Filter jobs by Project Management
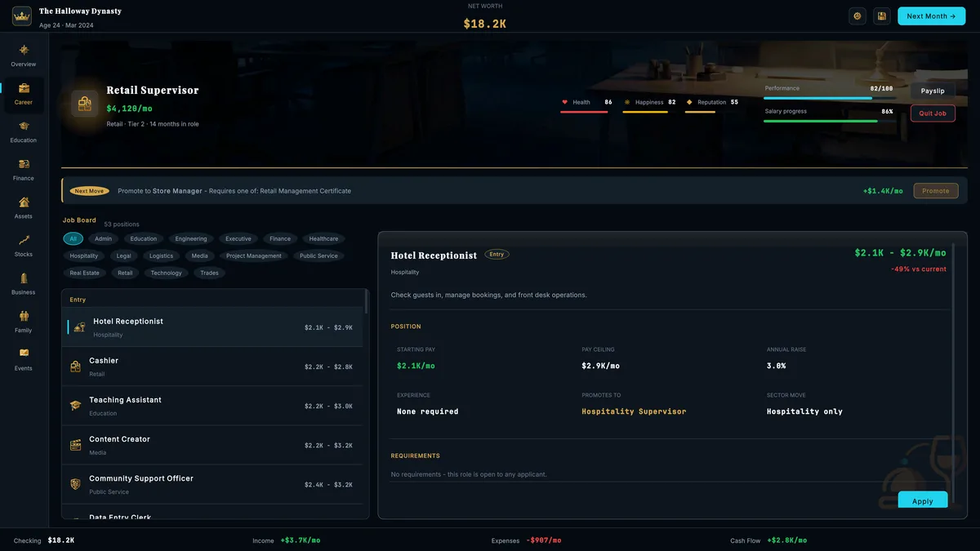Screen dimensions: 980x551 (254, 256)
